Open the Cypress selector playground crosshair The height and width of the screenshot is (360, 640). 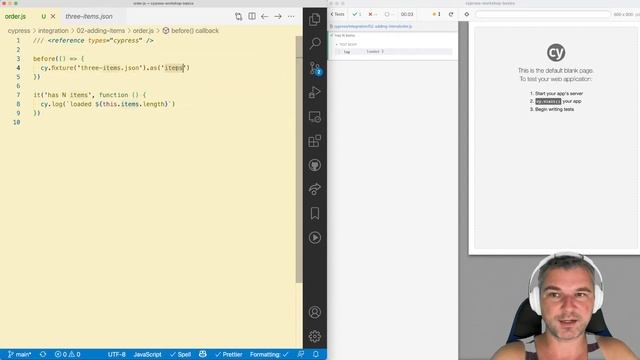click(x=467, y=14)
